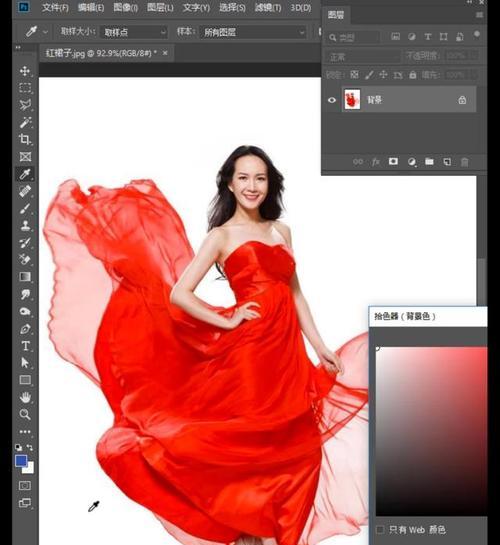Open the 图层(L) menu

click(x=160, y=7)
